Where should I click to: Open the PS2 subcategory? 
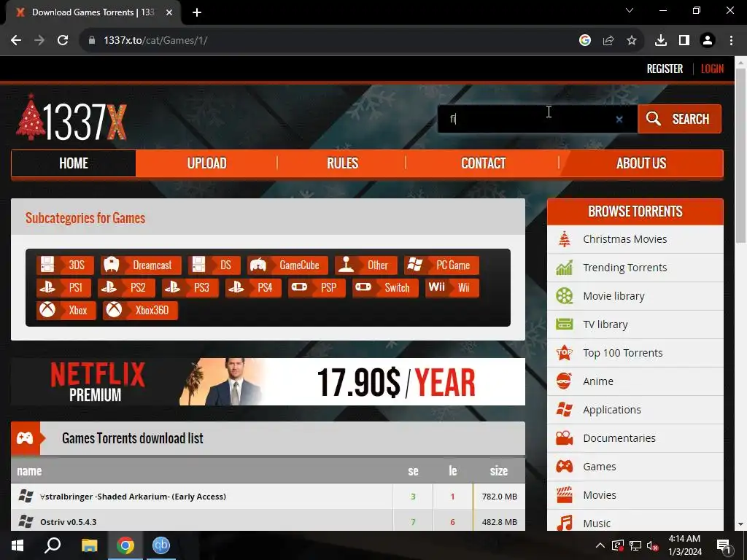126,287
